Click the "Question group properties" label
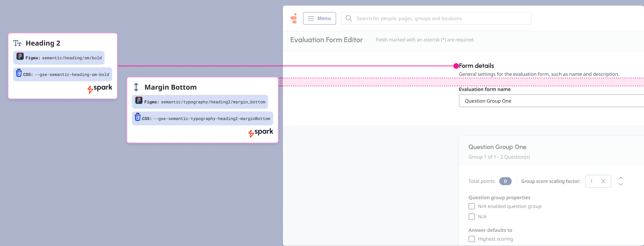Viewport: 644px width, 246px height. point(499,197)
